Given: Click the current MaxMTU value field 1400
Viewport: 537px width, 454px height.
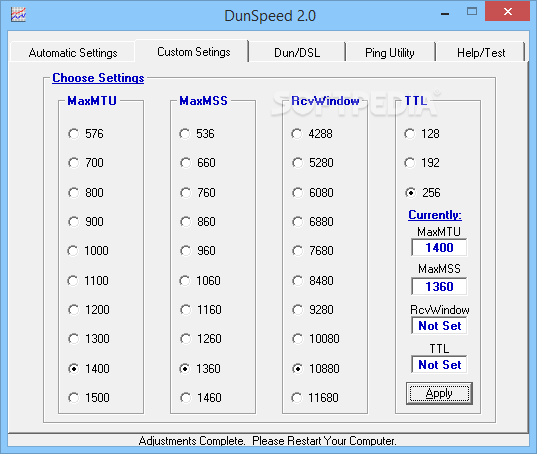Looking at the screenshot, I should (x=439, y=248).
